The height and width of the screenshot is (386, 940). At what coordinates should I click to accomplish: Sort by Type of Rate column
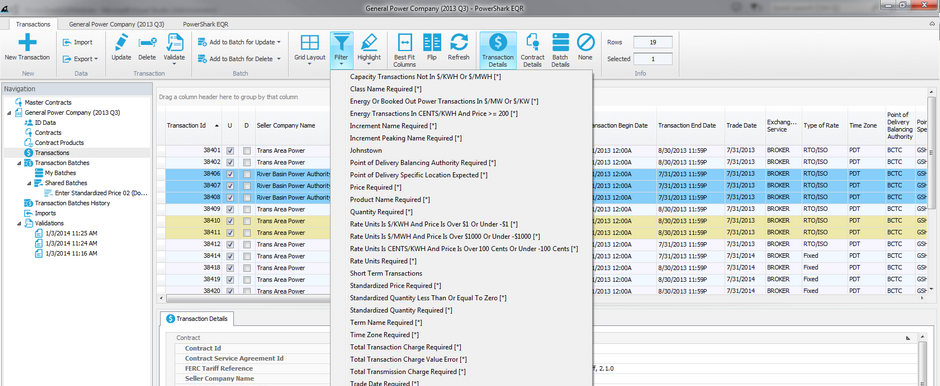(x=824, y=126)
